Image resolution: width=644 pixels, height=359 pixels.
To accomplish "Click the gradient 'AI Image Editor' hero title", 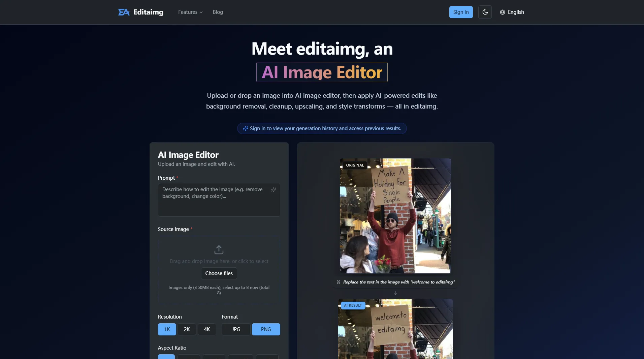I will tap(322, 72).
